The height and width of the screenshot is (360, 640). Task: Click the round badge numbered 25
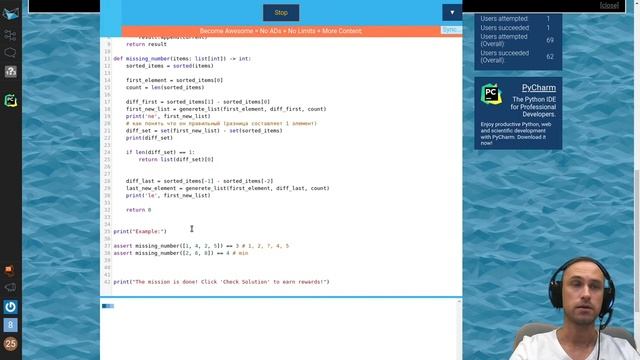click(x=11, y=344)
